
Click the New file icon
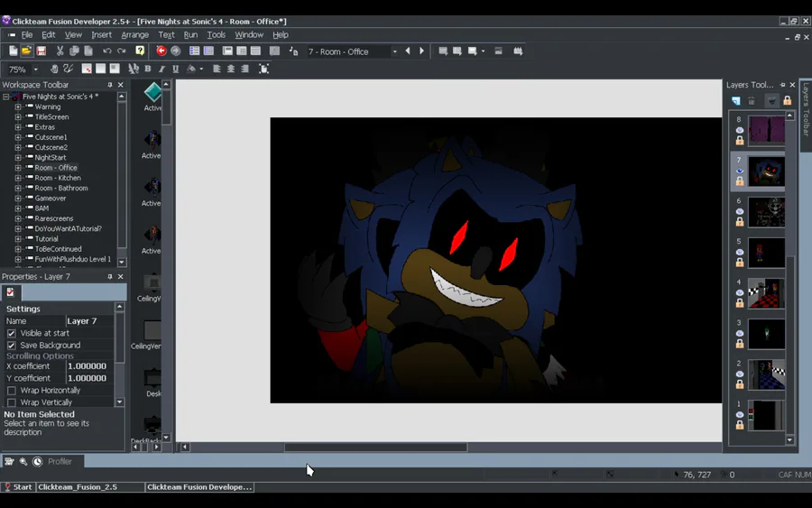point(13,51)
